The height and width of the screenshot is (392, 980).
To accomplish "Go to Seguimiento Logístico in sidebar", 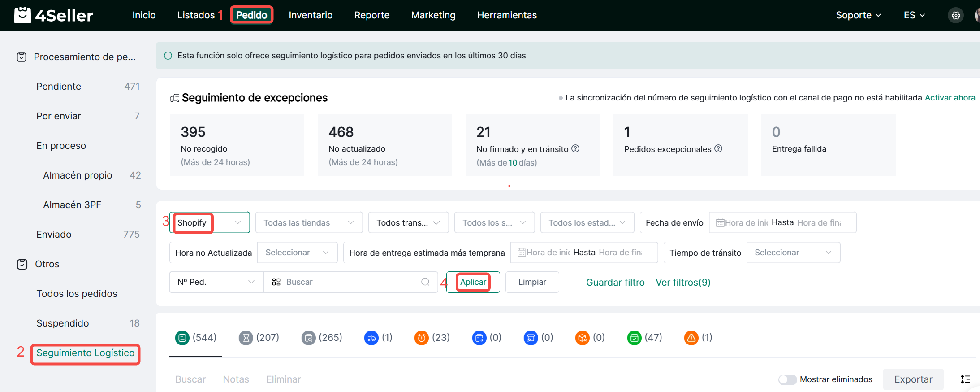I will (x=85, y=353).
